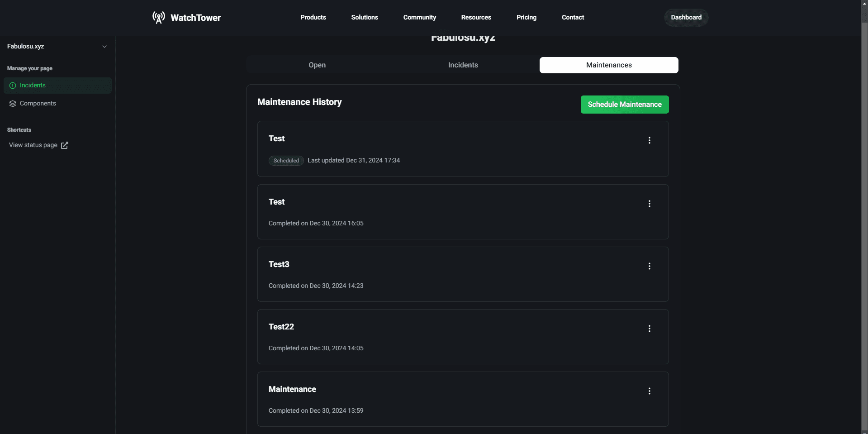
Task: Click the Pricing menu item
Action: [x=526, y=17]
